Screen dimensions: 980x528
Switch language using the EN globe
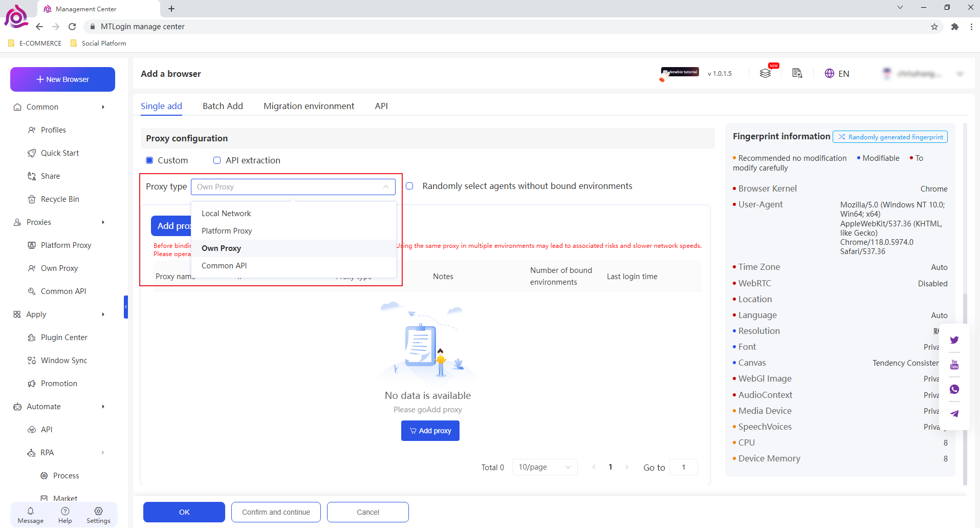837,74
